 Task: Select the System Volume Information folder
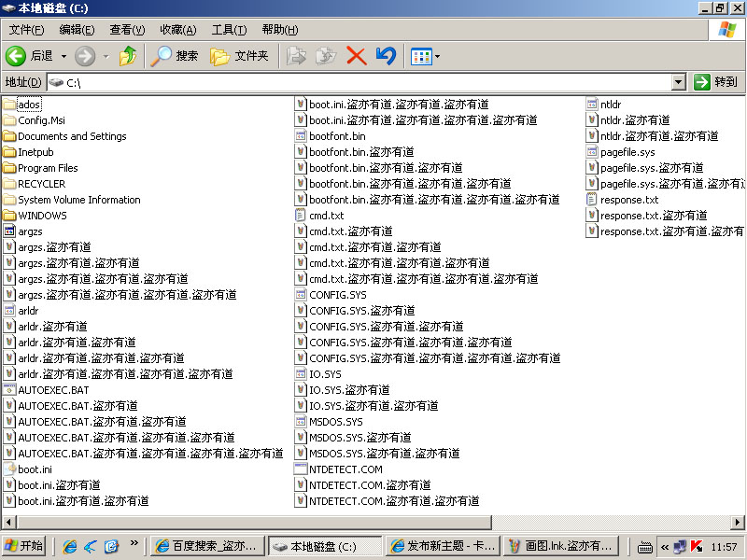point(72,200)
